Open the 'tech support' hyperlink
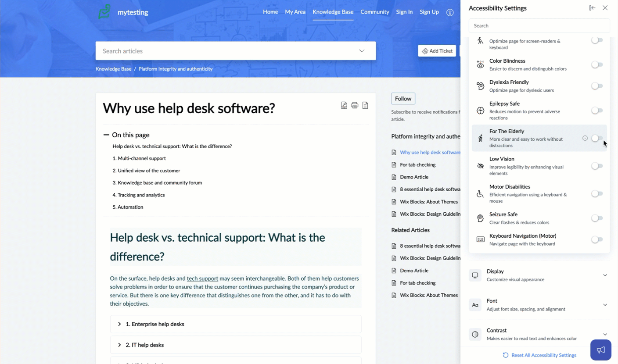The width and height of the screenshot is (618, 364). pyautogui.click(x=202, y=278)
